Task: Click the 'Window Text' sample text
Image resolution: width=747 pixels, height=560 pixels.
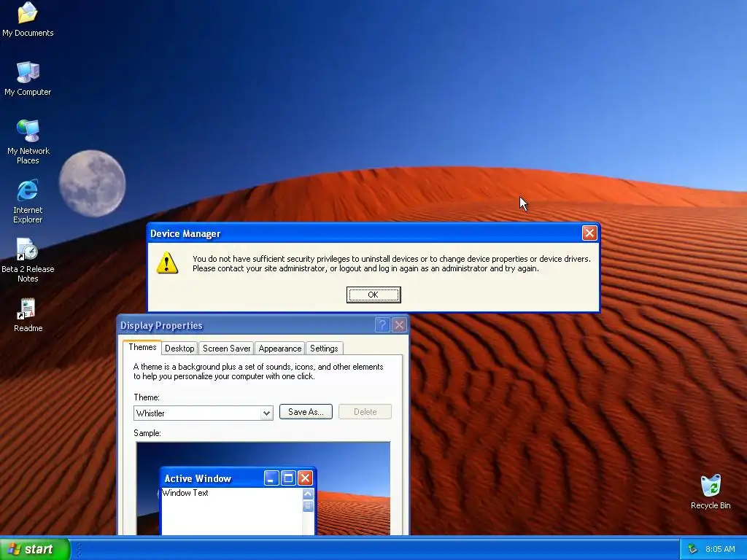Action: [185, 493]
